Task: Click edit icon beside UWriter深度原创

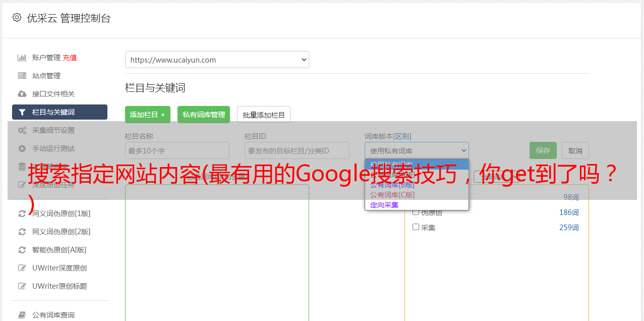Action: point(22,268)
